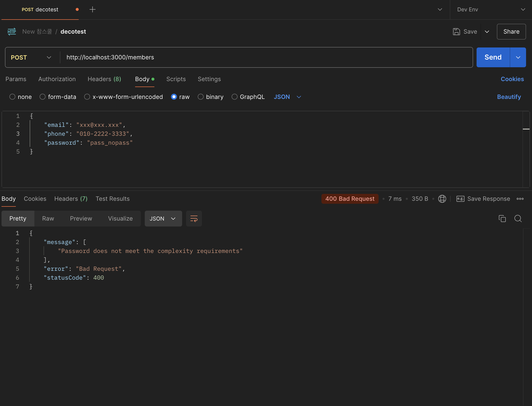Image resolution: width=532 pixels, height=406 pixels.
Task: Expand the Dev Env environment selector
Action: 491,9
